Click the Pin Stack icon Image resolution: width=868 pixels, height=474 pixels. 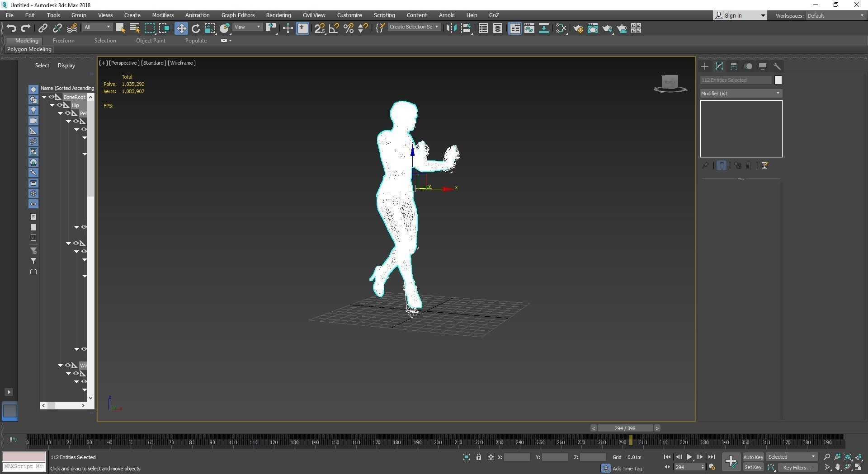tap(705, 166)
